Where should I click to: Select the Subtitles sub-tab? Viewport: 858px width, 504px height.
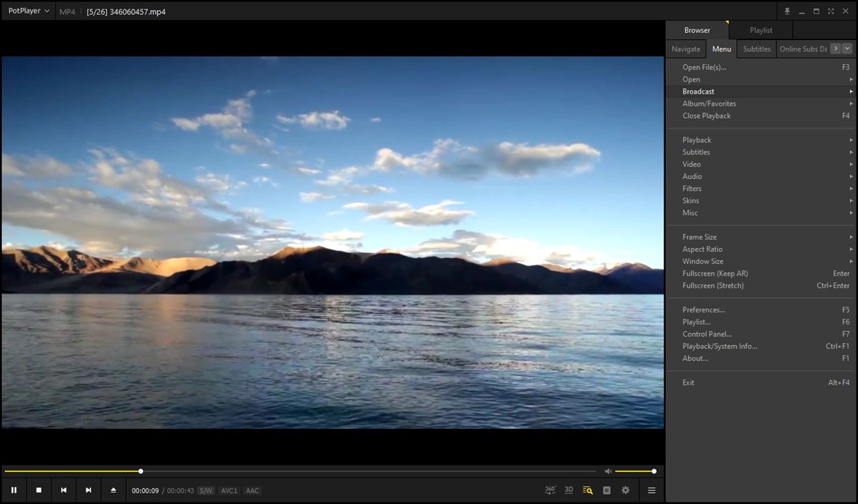click(756, 49)
